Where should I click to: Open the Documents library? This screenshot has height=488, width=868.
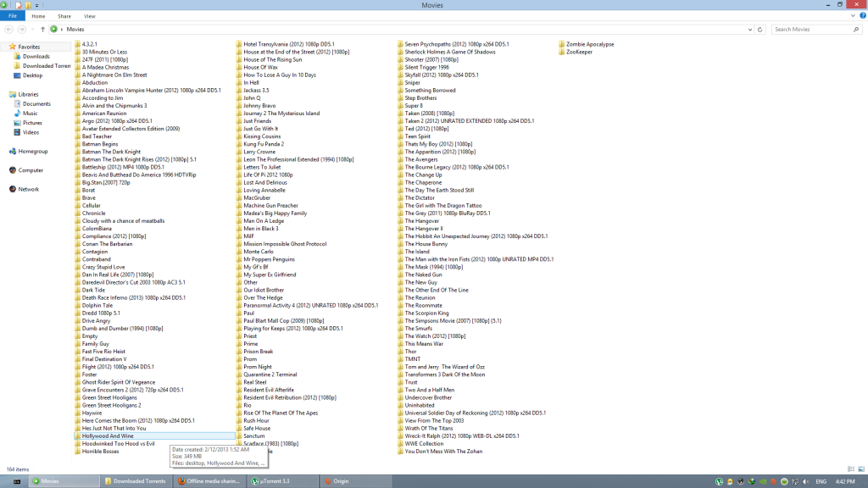(36, 104)
